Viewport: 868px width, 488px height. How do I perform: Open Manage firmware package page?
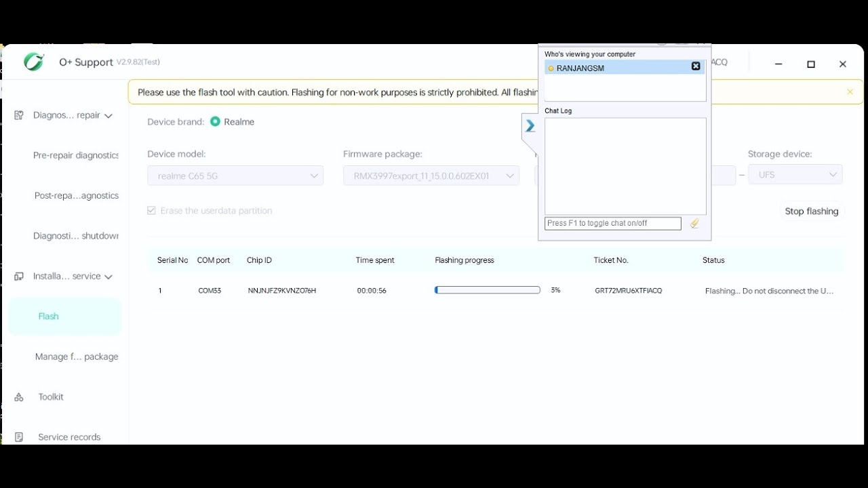pyautogui.click(x=77, y=357)
